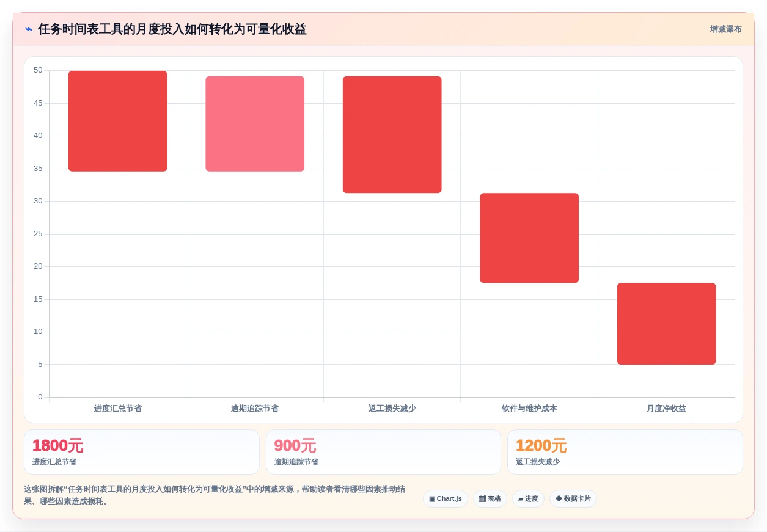Screen dimensions: 767x532
Task: Click the Chart.js tag chip
Action: click(x=446, y=499)
